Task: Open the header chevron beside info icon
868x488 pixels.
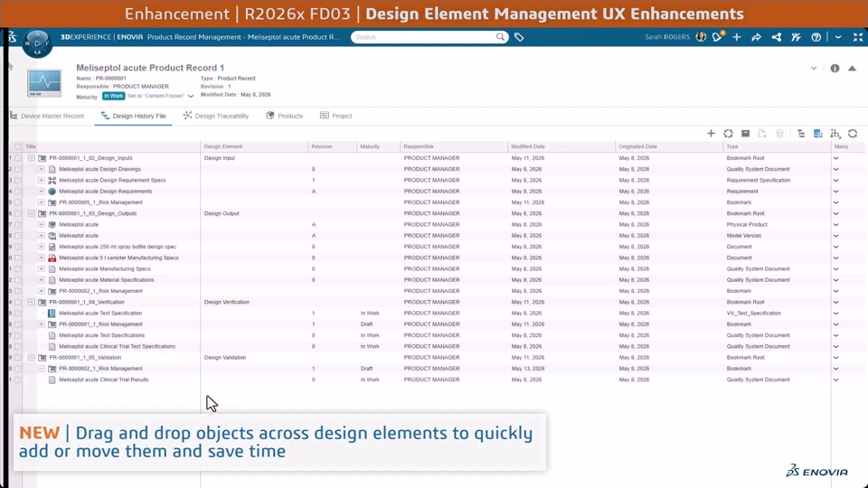Action: (x=814, y=68)
